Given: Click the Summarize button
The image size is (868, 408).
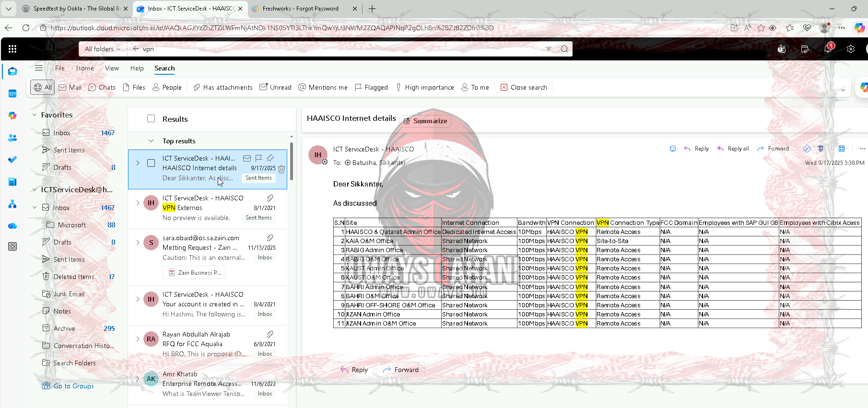Looking at the screenshot, I should (425, 121).
